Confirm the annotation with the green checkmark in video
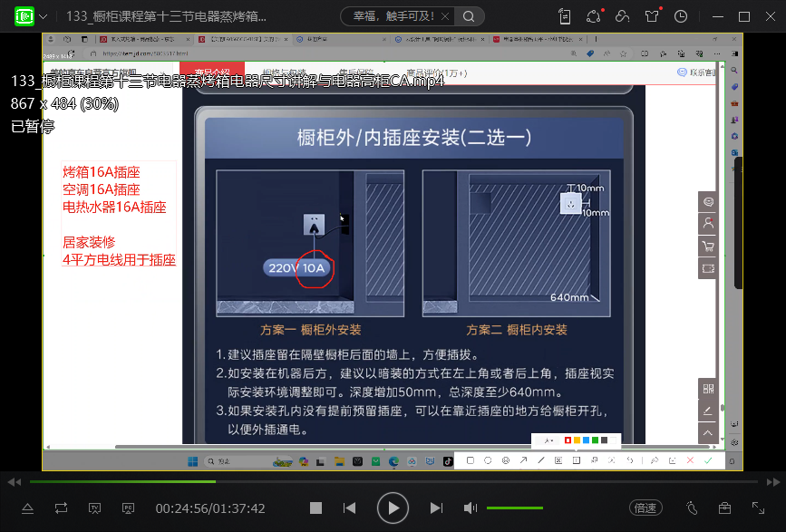This screenshot has width=786, height=532. tap(708, 460)
